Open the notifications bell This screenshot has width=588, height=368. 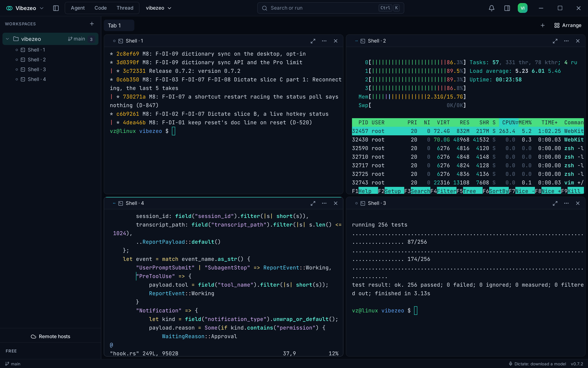(x=492, y=8)
